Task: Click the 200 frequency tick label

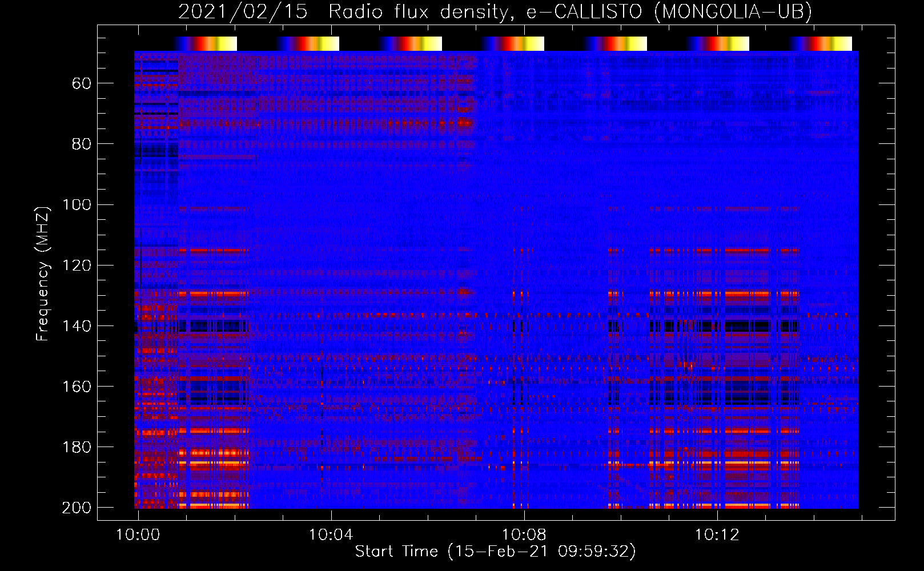Action: pos(77,508)
